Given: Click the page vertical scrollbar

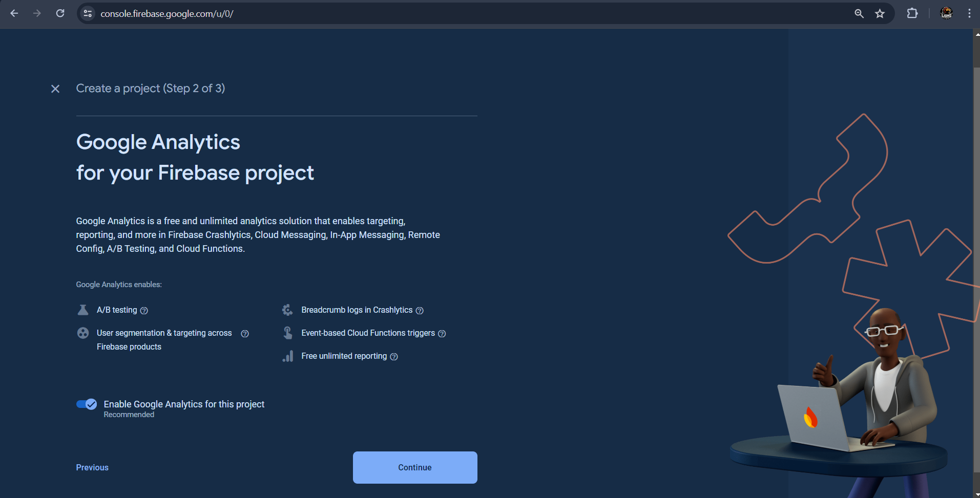Looking at the screenshot, I should [x=976, y=256].
